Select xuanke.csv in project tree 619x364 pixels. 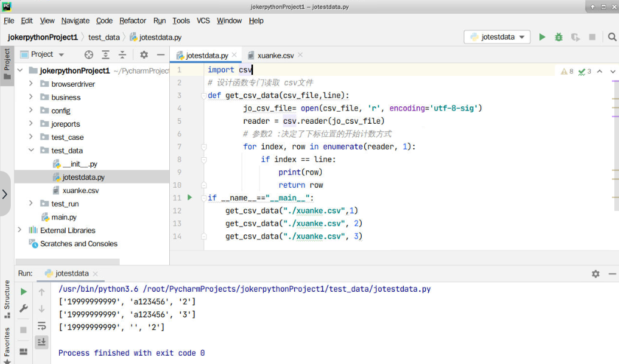point(81,190)
